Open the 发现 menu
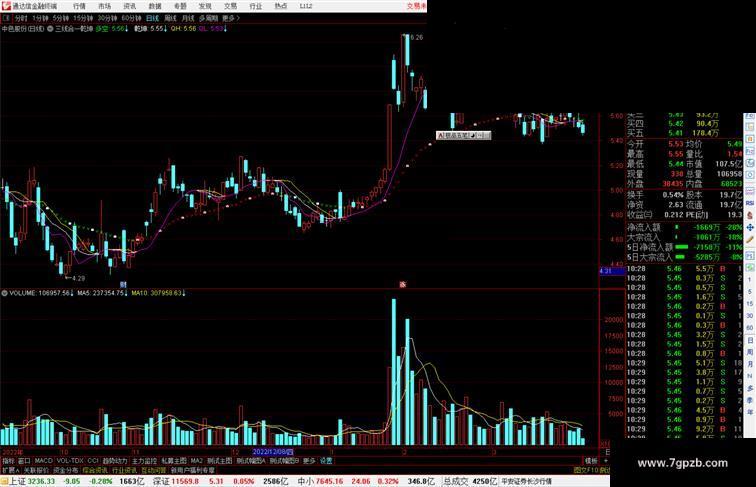 205,6
